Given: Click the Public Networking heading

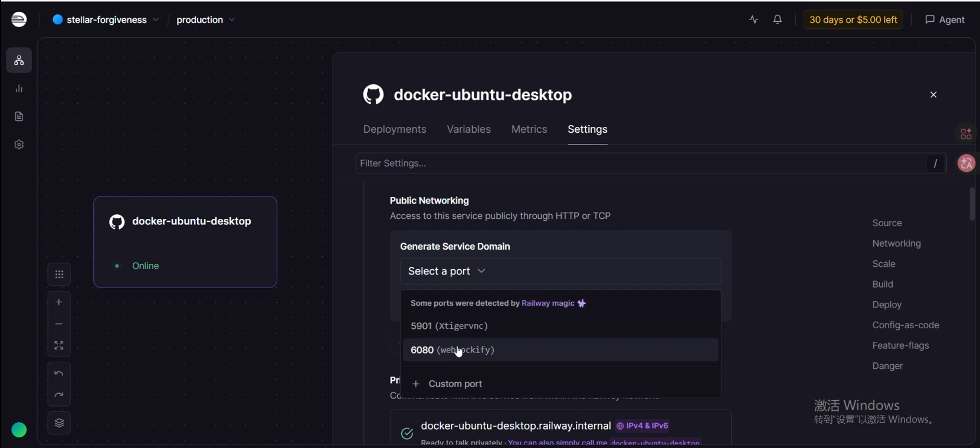Looking at the screenshot, I should point(430,201).
